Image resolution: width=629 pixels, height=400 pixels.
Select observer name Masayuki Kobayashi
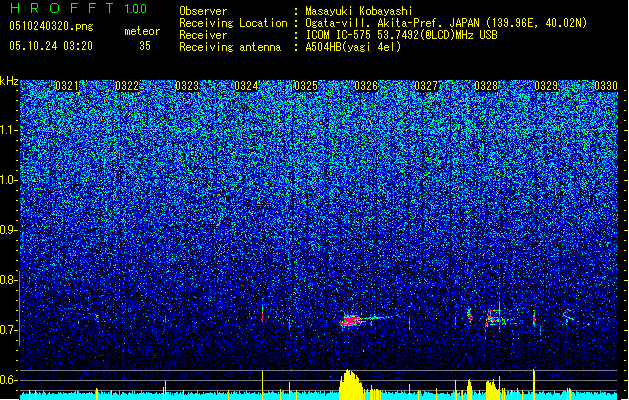click(359, 11)
